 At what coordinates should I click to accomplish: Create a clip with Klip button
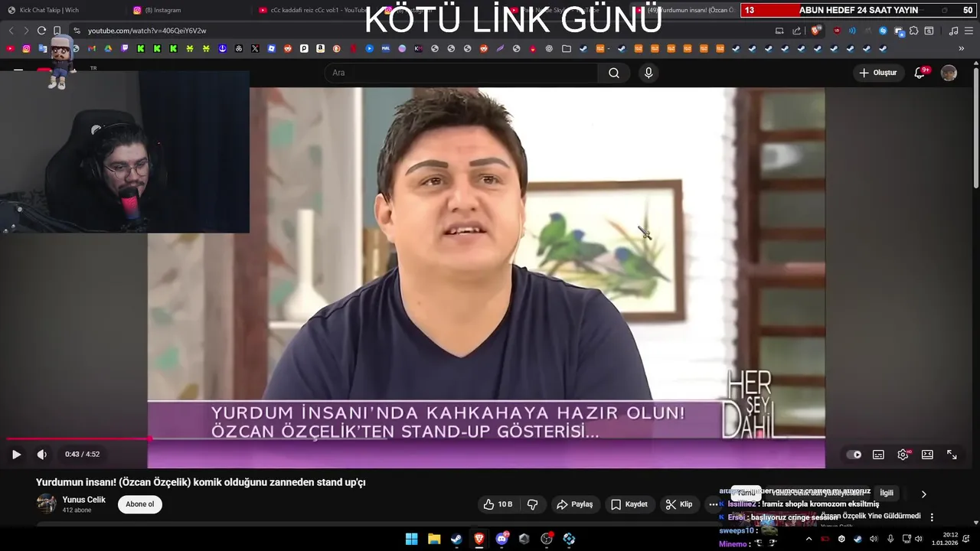point(679,504)
